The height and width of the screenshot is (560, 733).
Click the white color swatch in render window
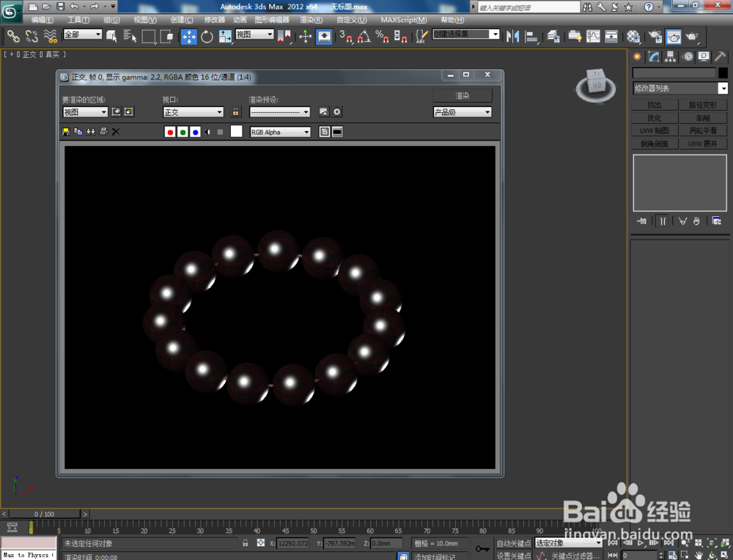coord(237,131)
